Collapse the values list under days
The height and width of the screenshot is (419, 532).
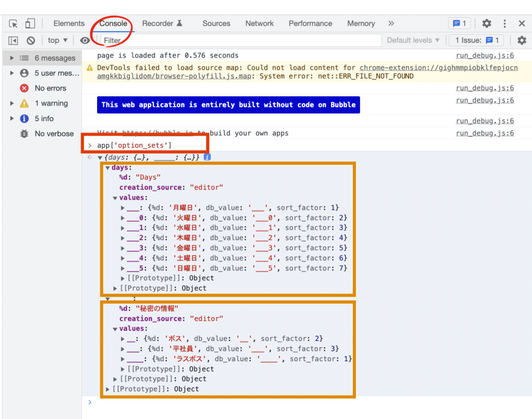pos(115,198)
